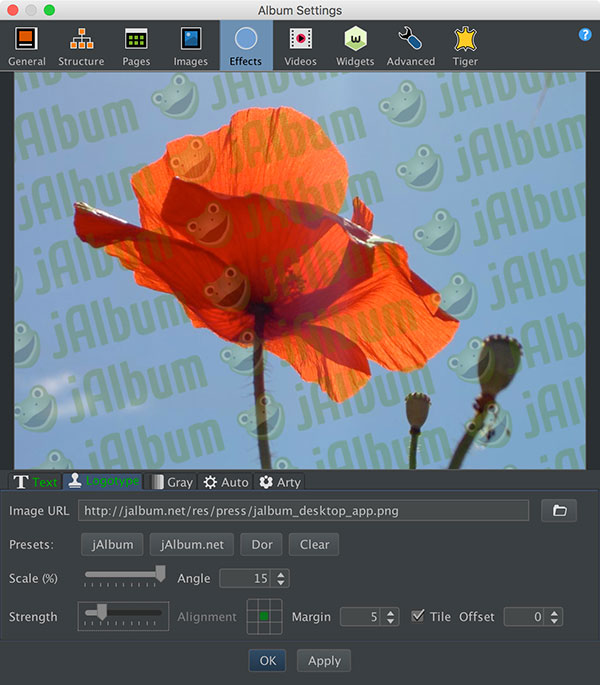Screen dimensions: 600x685
Task: Open the Widgets settings section
Action: pyautogui.click(x=355, y=46)
